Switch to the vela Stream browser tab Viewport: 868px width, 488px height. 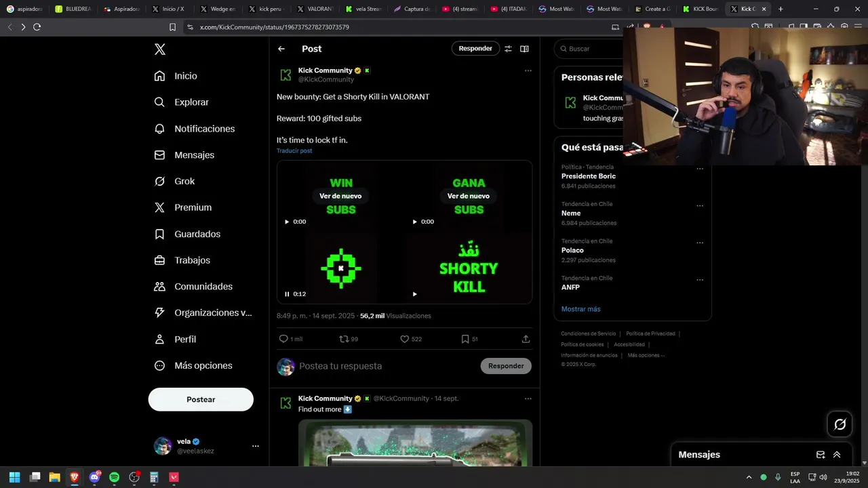pos(364,9)
